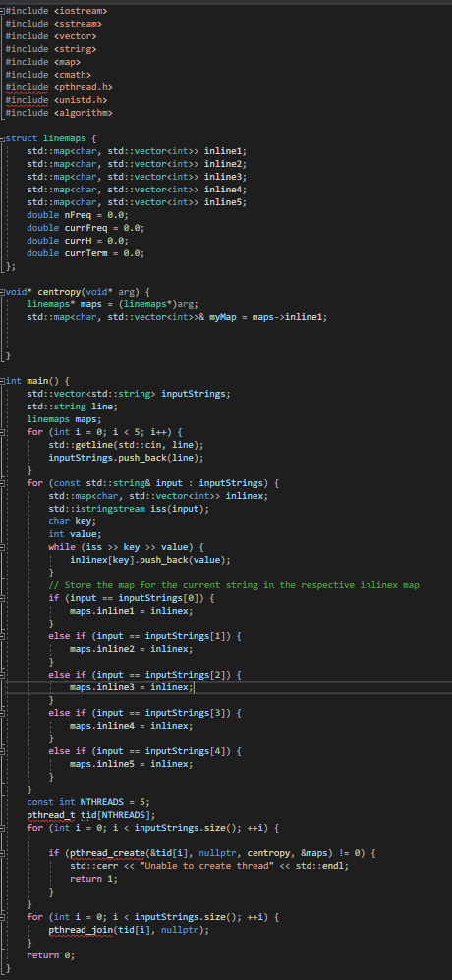
Task: Collapse the 'while (iss >> key >> value)' block
Action: [x=3, y=547]
